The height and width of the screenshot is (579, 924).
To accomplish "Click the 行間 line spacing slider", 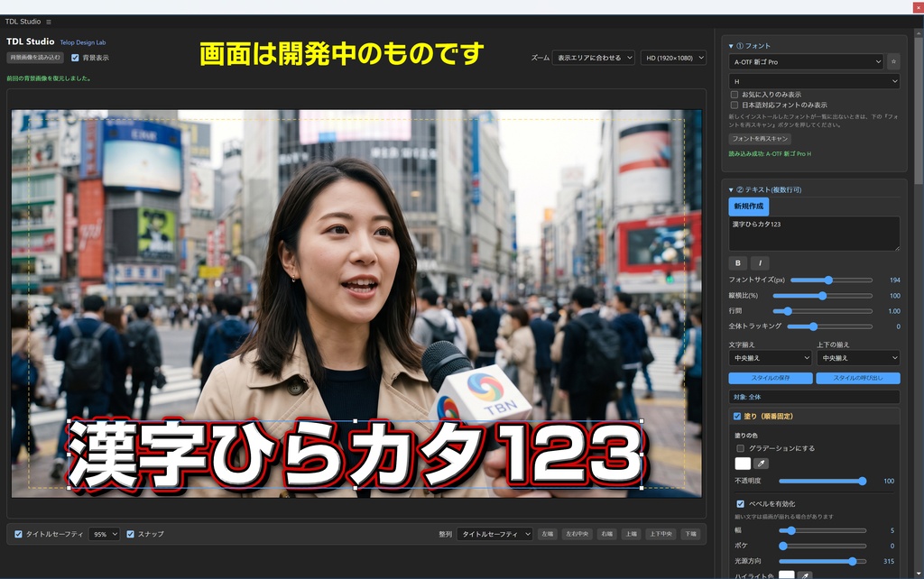I will click(822, 311).
